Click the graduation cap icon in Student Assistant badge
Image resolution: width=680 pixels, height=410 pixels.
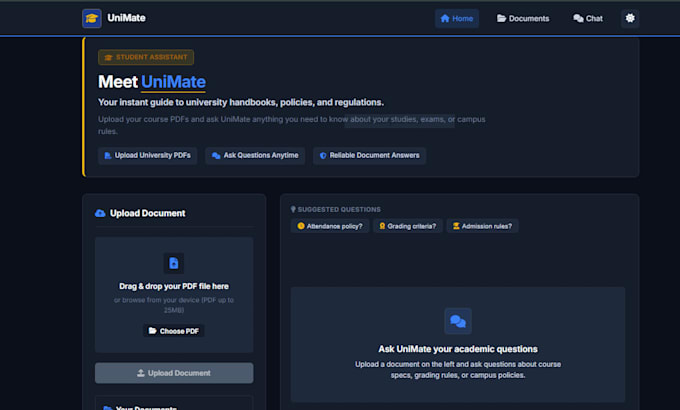108,57
